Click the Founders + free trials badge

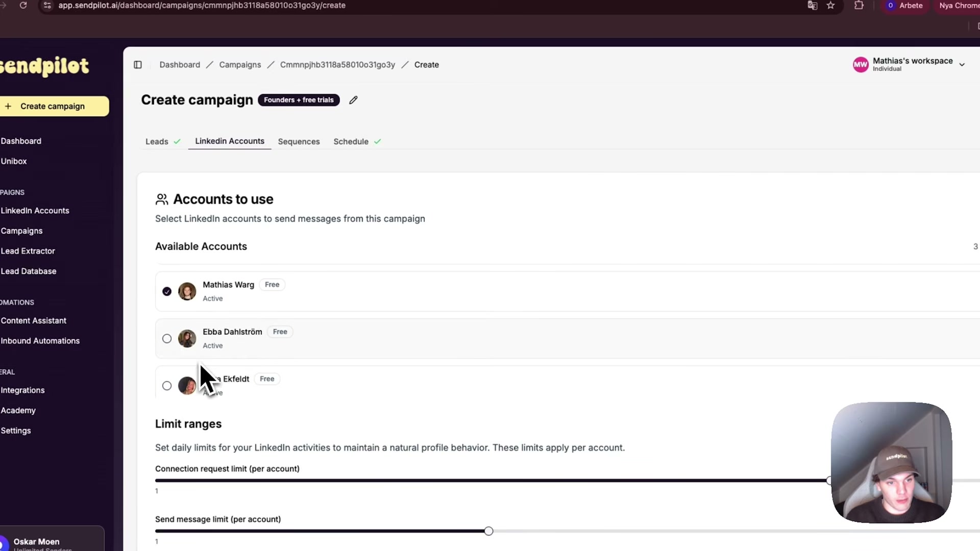tap(299, 100)
